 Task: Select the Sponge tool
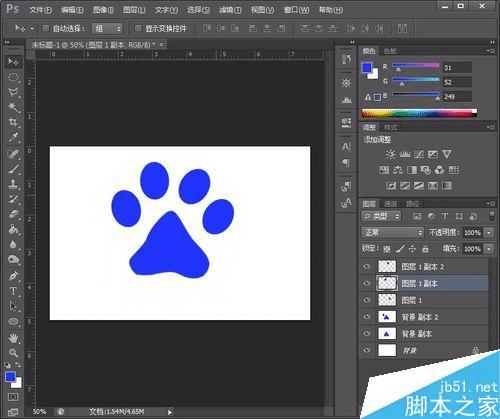pos(13,259)
